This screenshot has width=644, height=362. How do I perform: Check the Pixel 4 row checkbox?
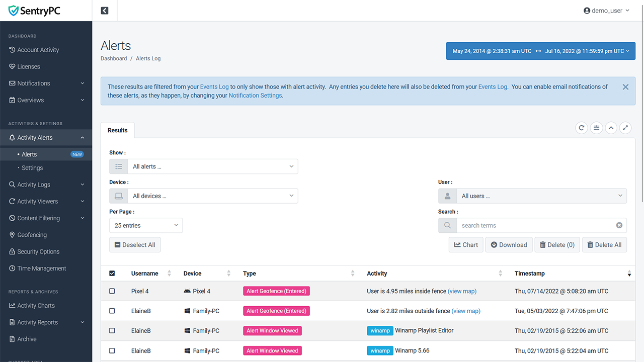click(x=112, y=291)
